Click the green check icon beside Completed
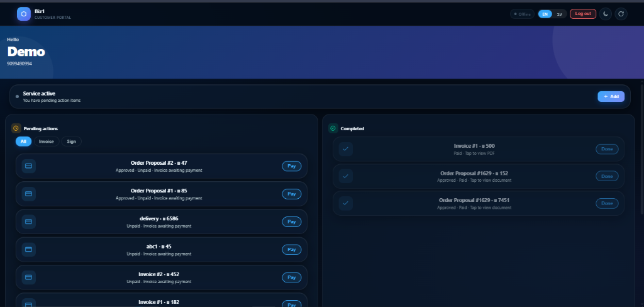This screenshot has width=644, height=307. 333,128
